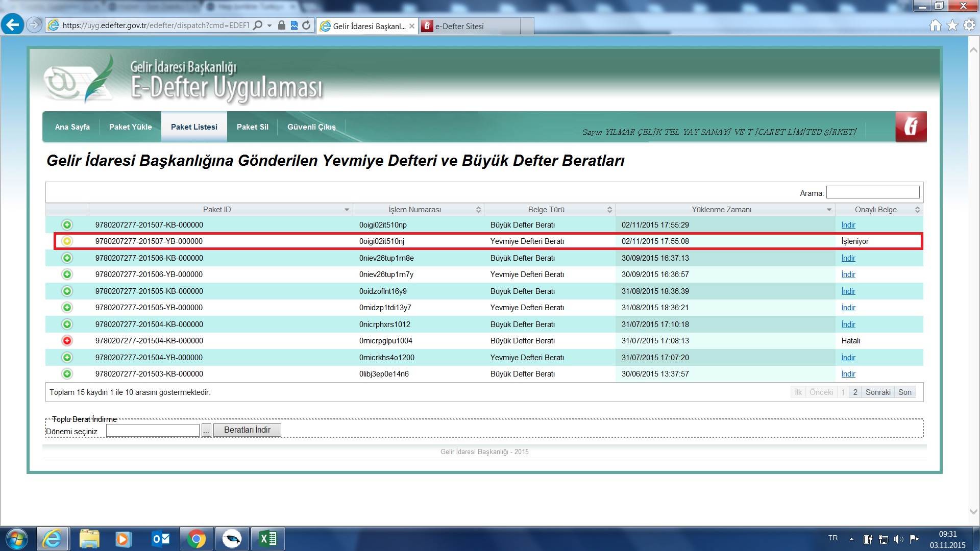This screenshot has height=551, width=980.
Task: Sort by Yüklenme Zamanı column header
Action: pyautogui.click(x=721, y=210)
